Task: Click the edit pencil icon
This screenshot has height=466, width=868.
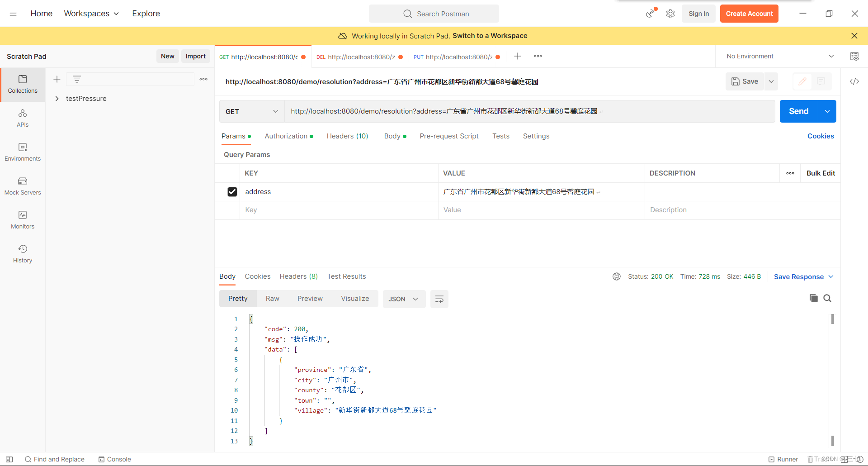Action: (802, 81)
